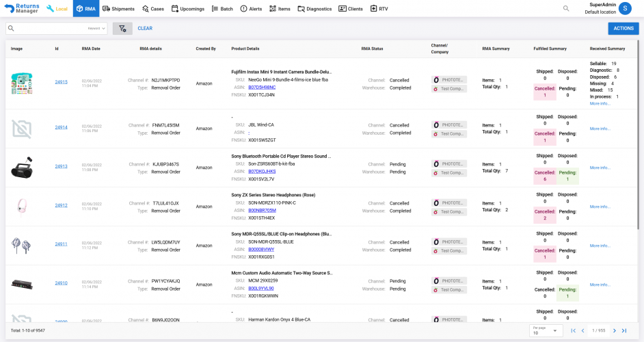The image size is (644, 342).
Task: Open the Keyword search type dropdown
Action: click(96, 28)
